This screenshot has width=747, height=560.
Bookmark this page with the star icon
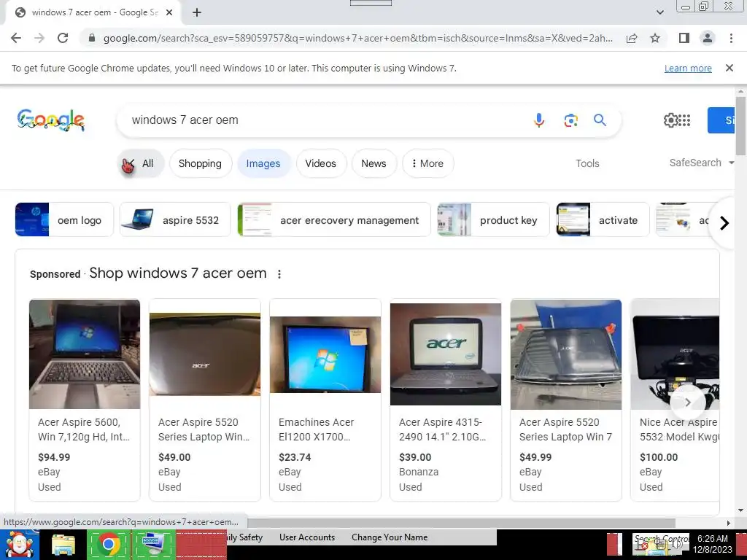tap(655, 38)
